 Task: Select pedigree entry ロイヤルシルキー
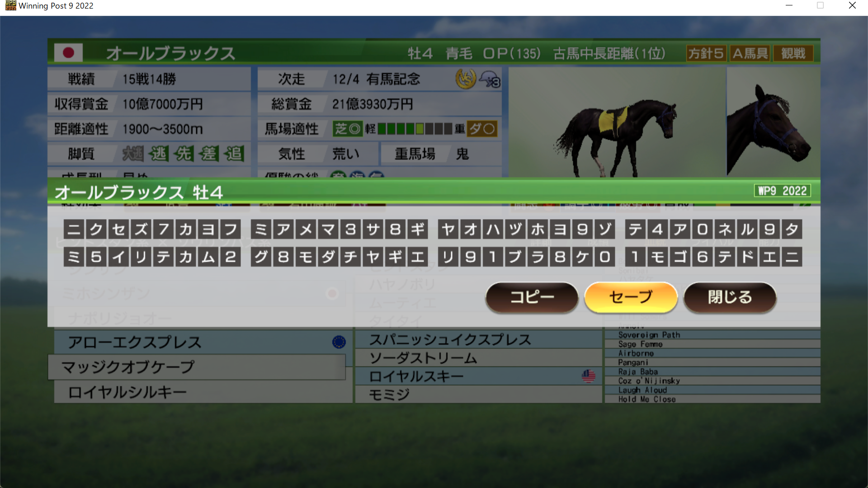pos(203,392)
